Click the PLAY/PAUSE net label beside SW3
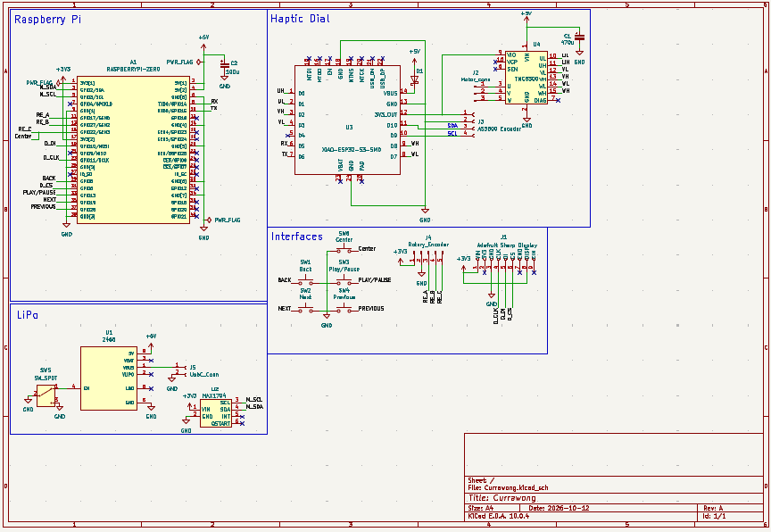 pos(375,279)
